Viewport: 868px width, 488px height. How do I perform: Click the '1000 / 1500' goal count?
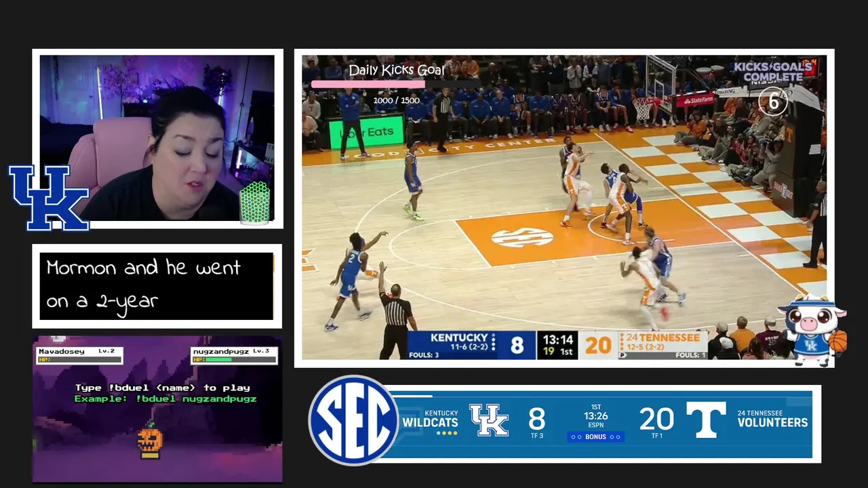[x=397, y=100]
